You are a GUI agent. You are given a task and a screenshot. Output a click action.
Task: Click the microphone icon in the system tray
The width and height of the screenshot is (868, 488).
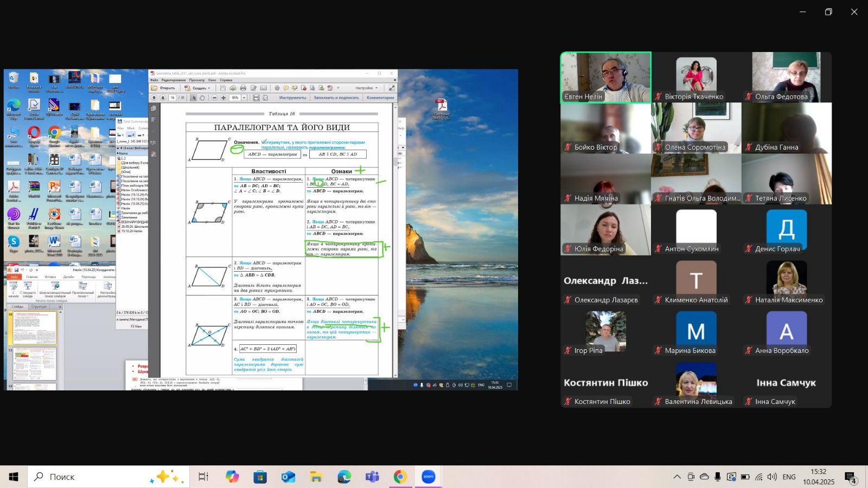click(718, 477)
